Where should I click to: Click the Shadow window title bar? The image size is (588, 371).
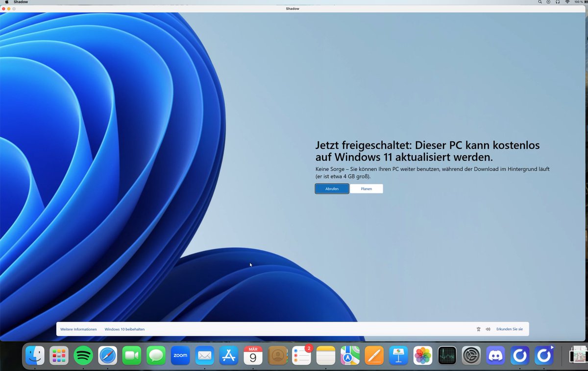(293, 8)
